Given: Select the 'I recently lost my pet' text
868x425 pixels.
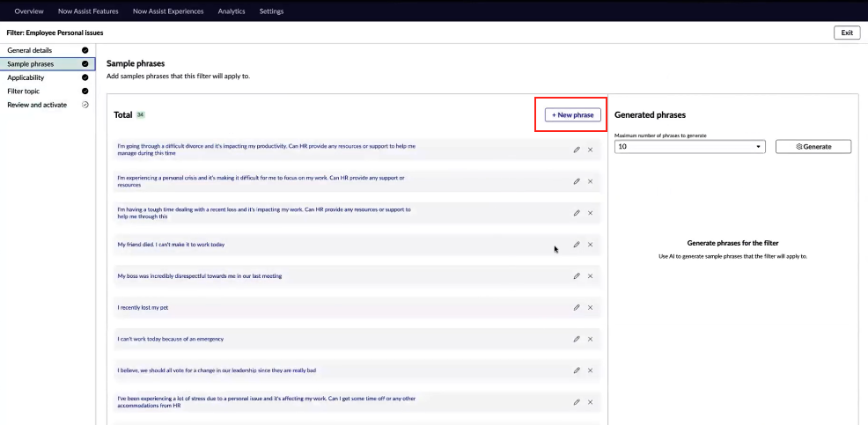Looking at the screenshot, I should pyautogui.click(x=143, y=307).
